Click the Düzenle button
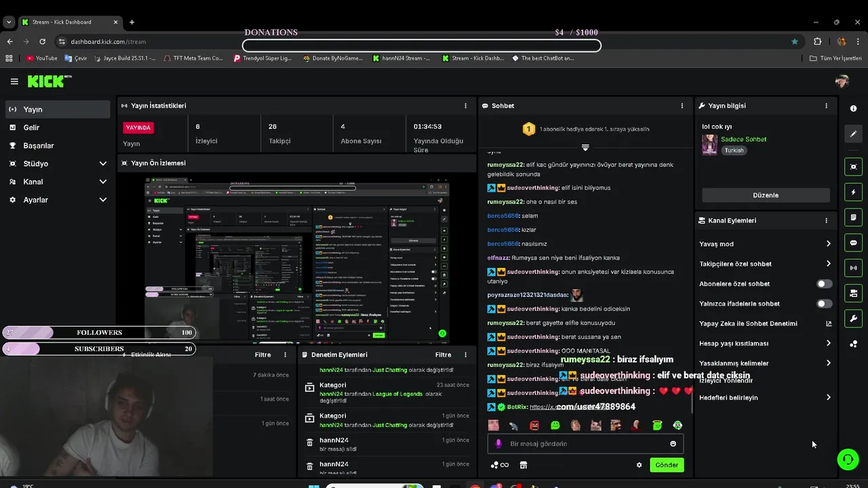 click(766, 195)
